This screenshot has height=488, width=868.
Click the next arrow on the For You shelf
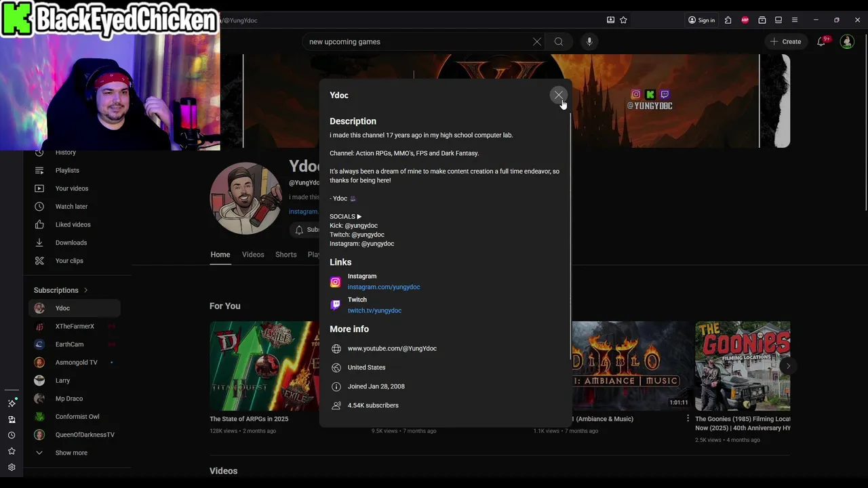click(x=788, y=366)
